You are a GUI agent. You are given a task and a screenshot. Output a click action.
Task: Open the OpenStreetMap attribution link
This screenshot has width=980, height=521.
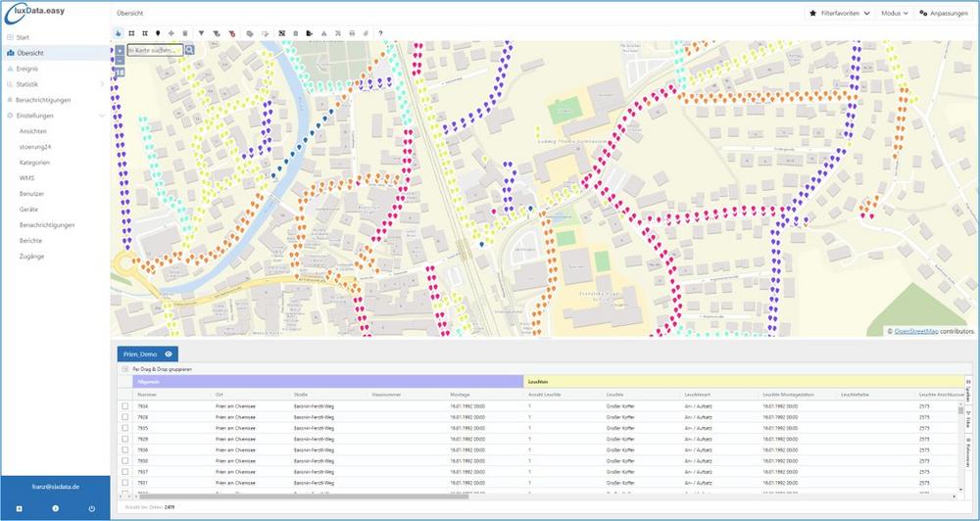918,331
